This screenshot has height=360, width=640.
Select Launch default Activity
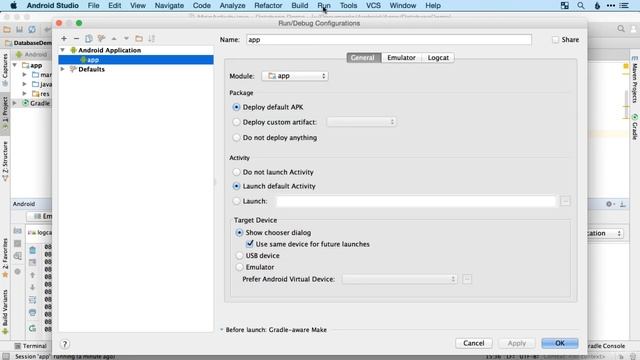point(236,186)
